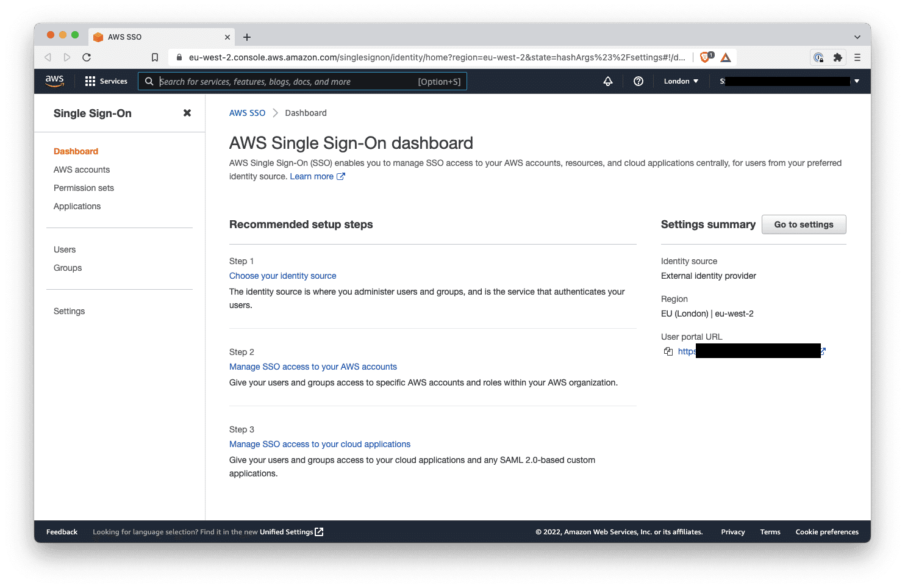This screenshot has height=588, width=905.
Task: Click the Brave Rewards triangle icon
Action: tap(726, 57)
